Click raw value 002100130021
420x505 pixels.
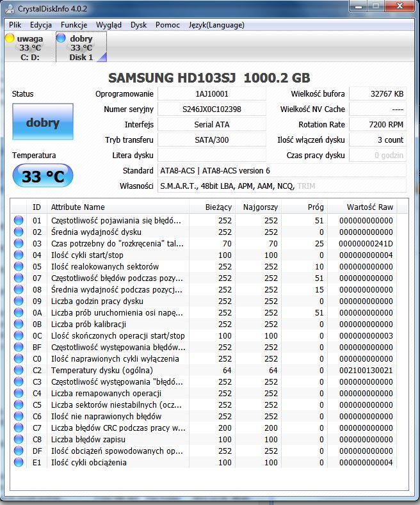(x=366, y=370)
